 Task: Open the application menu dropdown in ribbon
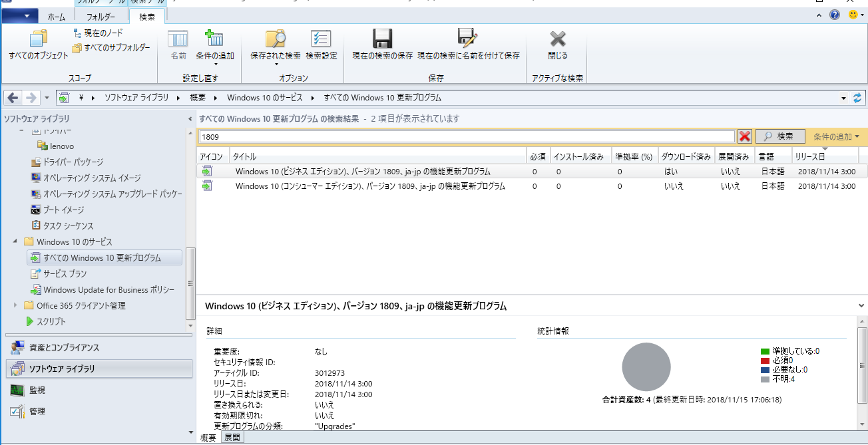click(20, 15)
